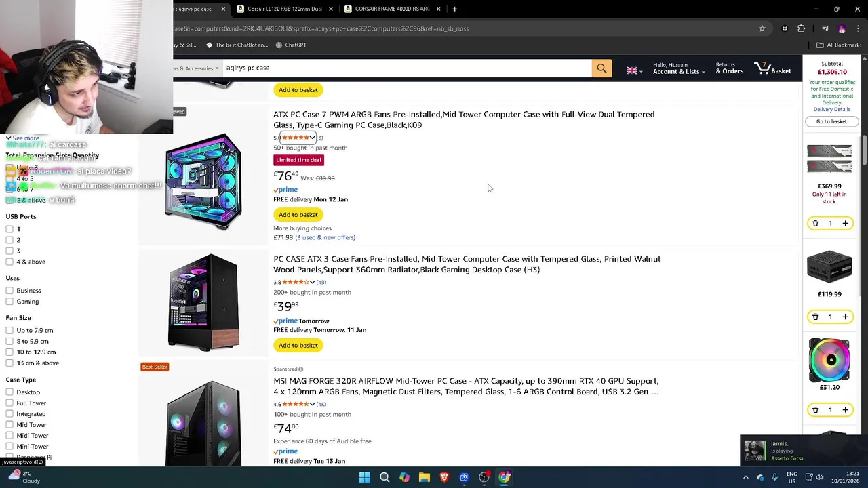Screen dimensions: 868x488
Task: Open File Explorer from the taskbar
Action: [425, 477]
